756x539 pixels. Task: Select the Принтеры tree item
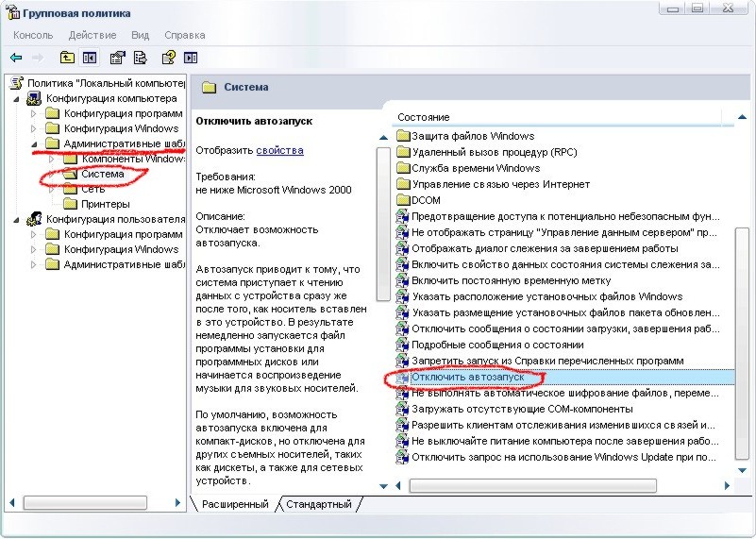105,204
